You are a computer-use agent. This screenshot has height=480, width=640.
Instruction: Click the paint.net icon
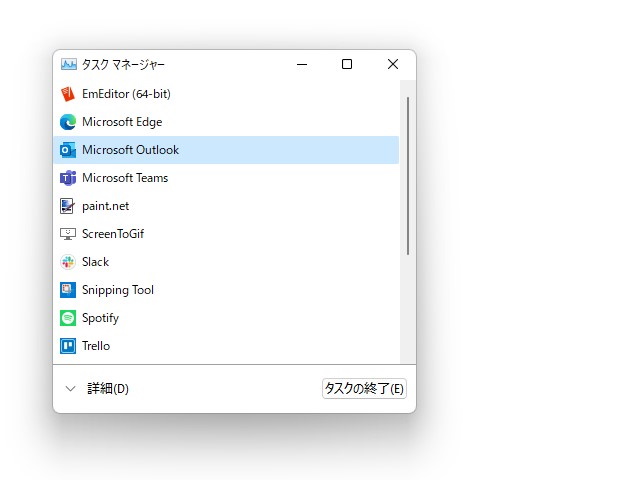(67, 206)
